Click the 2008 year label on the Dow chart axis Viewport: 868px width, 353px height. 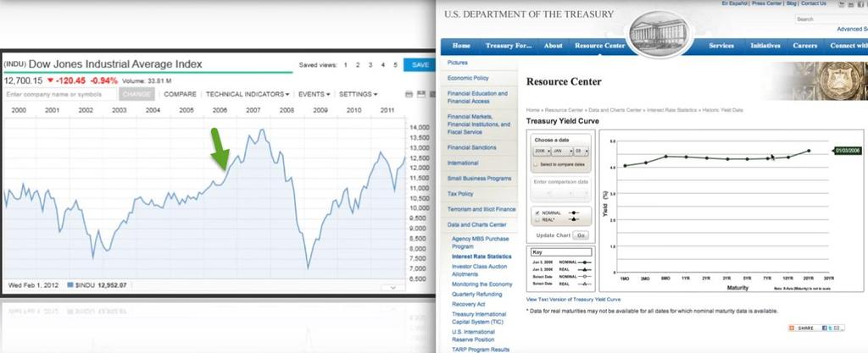[x=287, y=111]
